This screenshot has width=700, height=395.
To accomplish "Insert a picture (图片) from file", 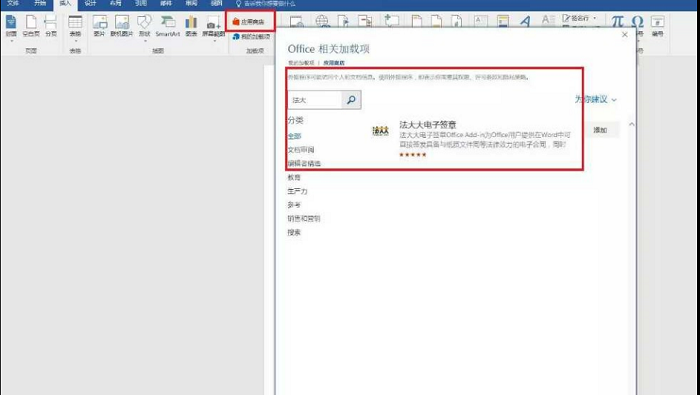I will [x=100, y=25].
